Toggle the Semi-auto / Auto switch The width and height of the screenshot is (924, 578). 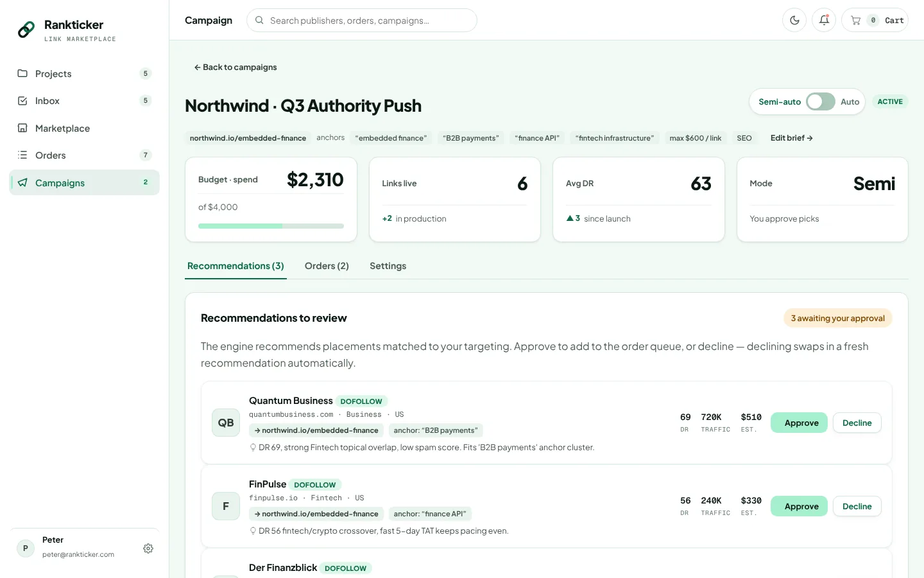(821, 101)
